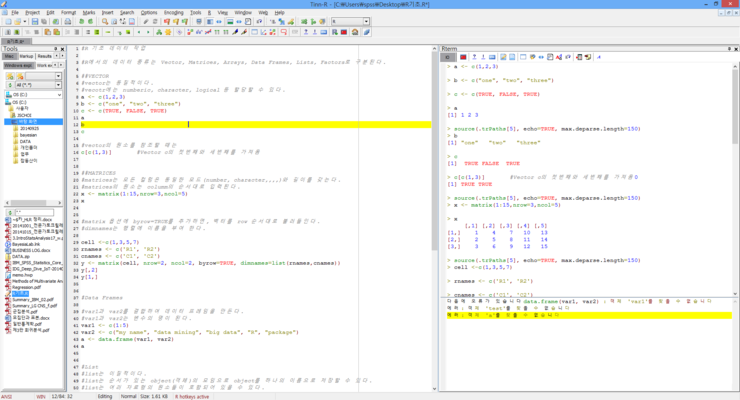This screenshot has width=740, height=400.
Task: Open the OS (C:) drive dropdown
Action: (59, 93)
